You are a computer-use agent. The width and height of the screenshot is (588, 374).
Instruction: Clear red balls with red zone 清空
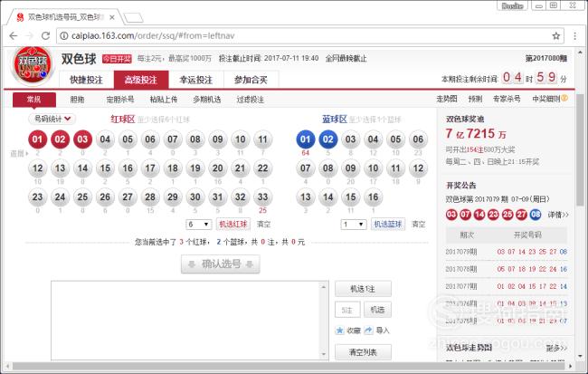[x=263, y=225]
